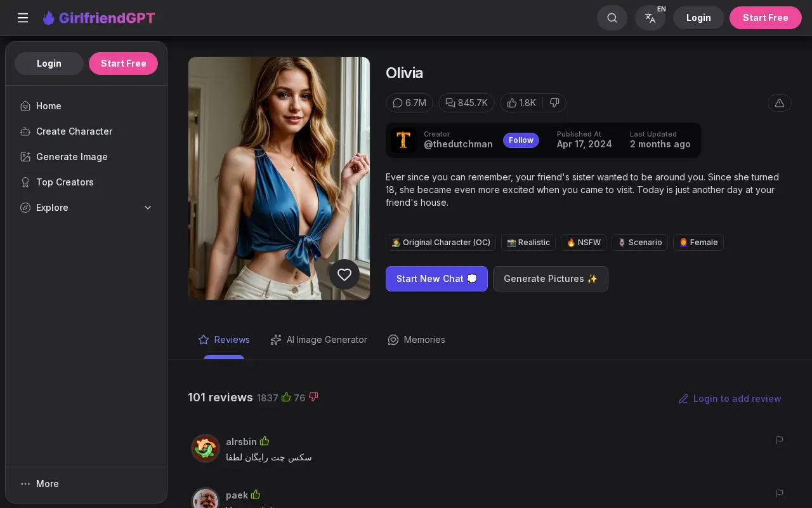Select the Female tag
The height and width of the screenshot is (508, 812).
pos(698,243)
